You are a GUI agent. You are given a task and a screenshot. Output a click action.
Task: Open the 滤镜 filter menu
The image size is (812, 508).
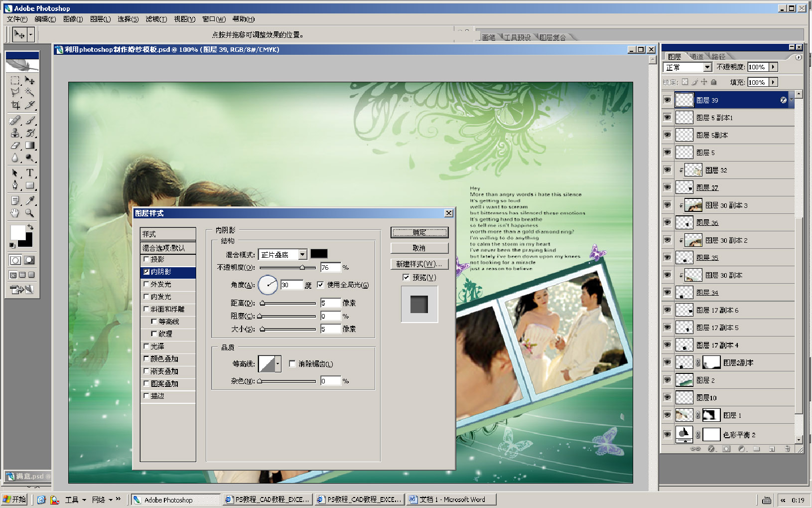coord(156,19)
